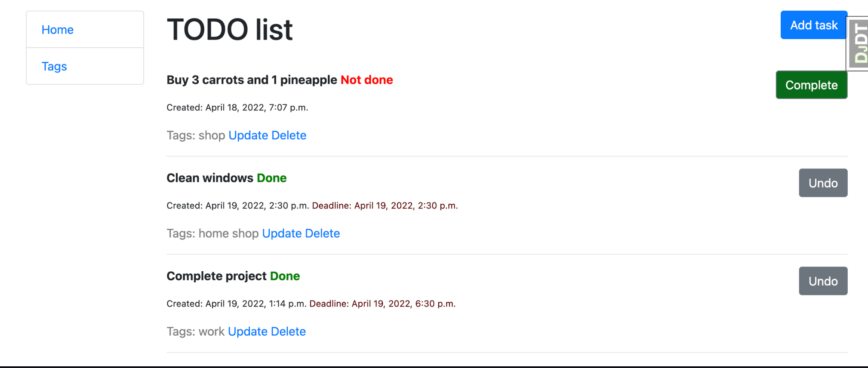Click the green Done label for Clean windows
This screenshot has height=368, width=868.
point(271,178)
